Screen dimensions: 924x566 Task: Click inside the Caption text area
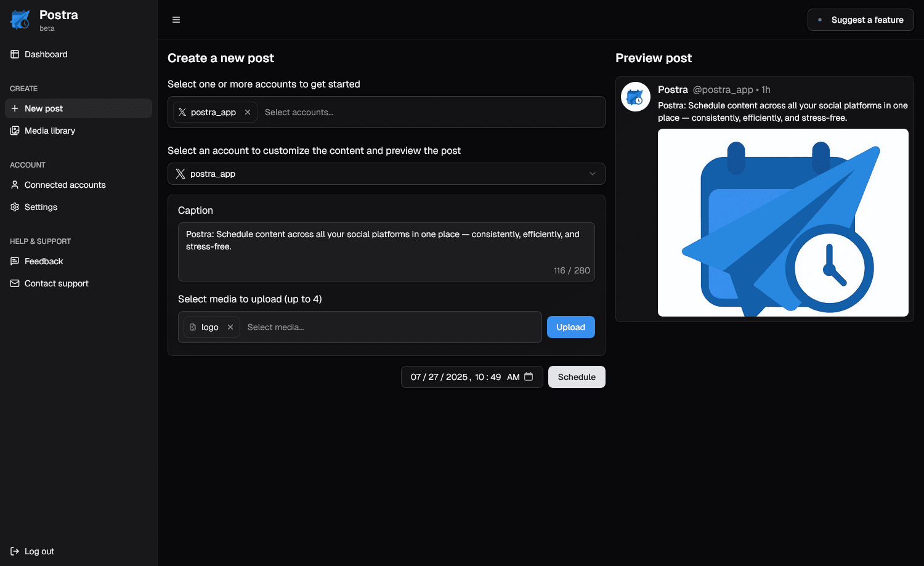coord(386,252)
